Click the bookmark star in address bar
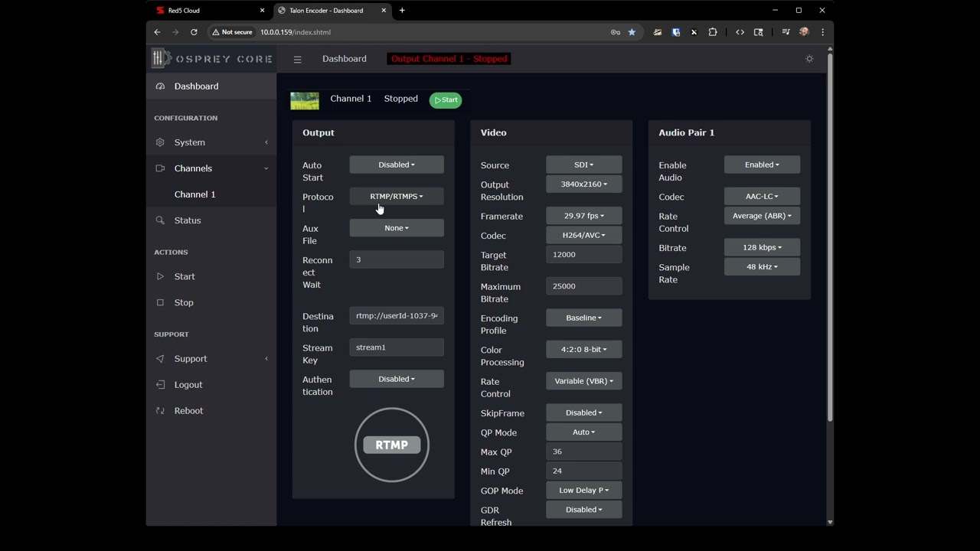This screenshot has width=980, height=551. click(632, 32)
